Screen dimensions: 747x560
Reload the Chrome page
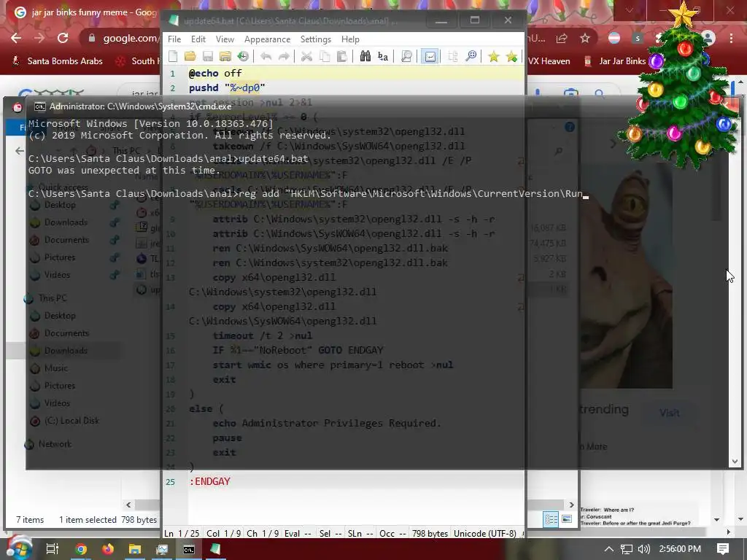(x=63, y=38)
